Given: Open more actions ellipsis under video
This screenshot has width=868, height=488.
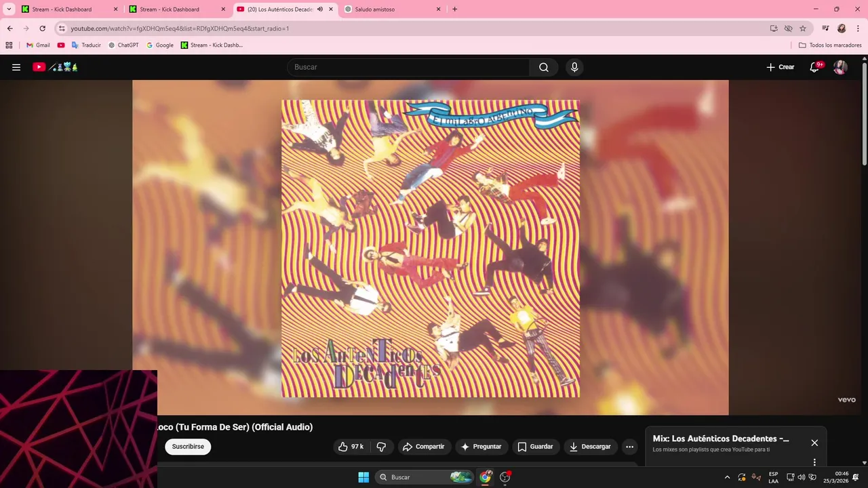Looking at the screenshot, I should 629,447.
